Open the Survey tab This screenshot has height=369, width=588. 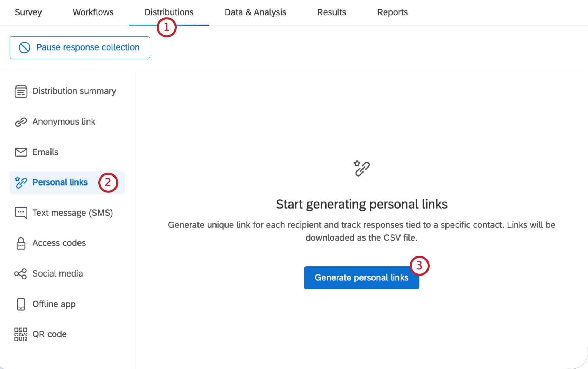coord(28,12)
